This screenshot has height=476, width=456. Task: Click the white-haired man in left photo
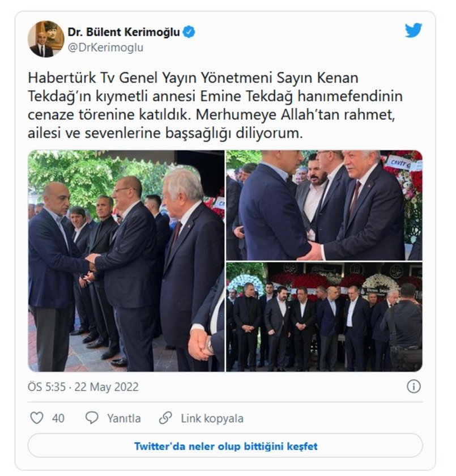pos(190,267)
